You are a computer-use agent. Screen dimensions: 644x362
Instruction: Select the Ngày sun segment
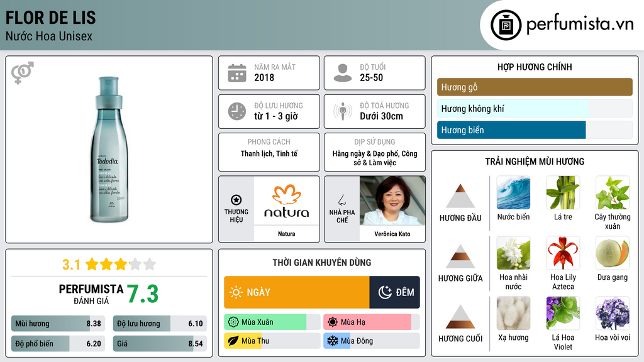point(297,292)
